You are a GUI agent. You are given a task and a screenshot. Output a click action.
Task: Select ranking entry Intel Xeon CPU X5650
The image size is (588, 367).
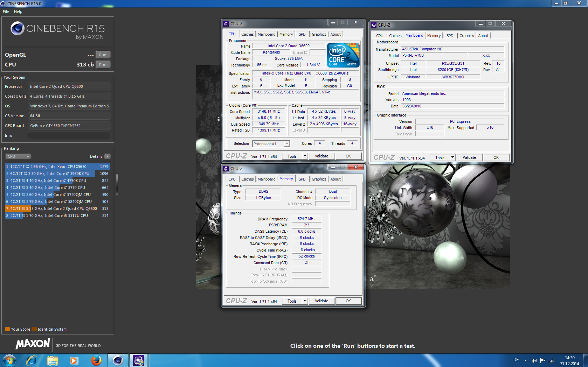[x=58, y=167]
